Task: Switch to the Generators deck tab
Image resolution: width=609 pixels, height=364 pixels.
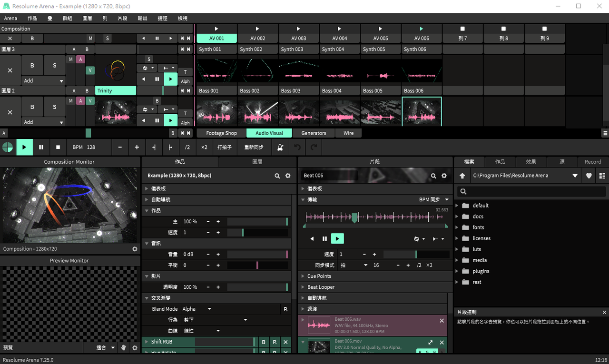Action: tap(314, 133)
